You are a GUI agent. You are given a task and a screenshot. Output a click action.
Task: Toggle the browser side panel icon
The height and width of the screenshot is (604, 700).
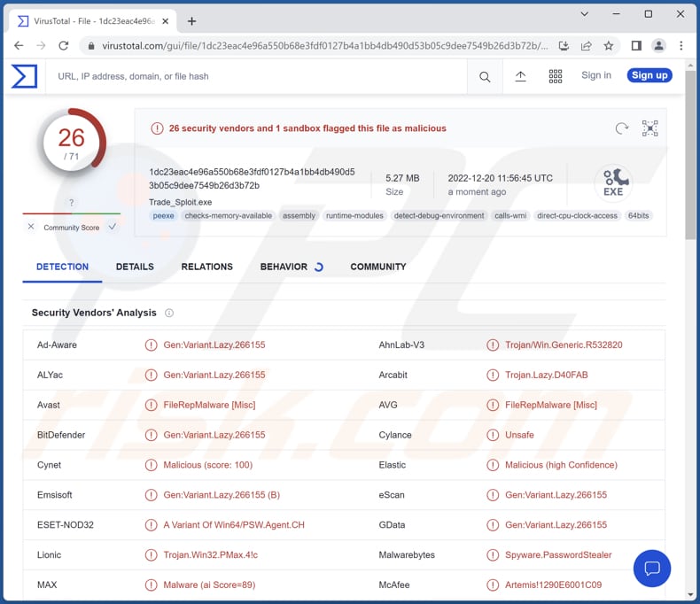pos(636,45)
